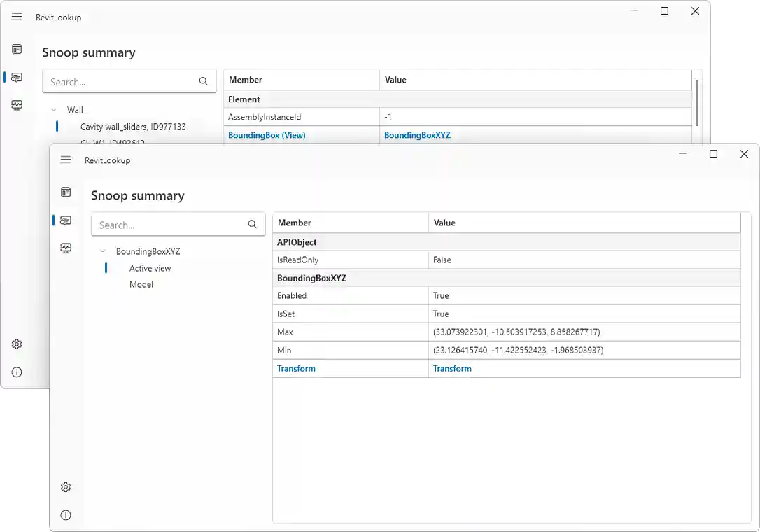Collapse the Wall tree node
The height and width of the screenshot is (532, 760).
point(54,110)
